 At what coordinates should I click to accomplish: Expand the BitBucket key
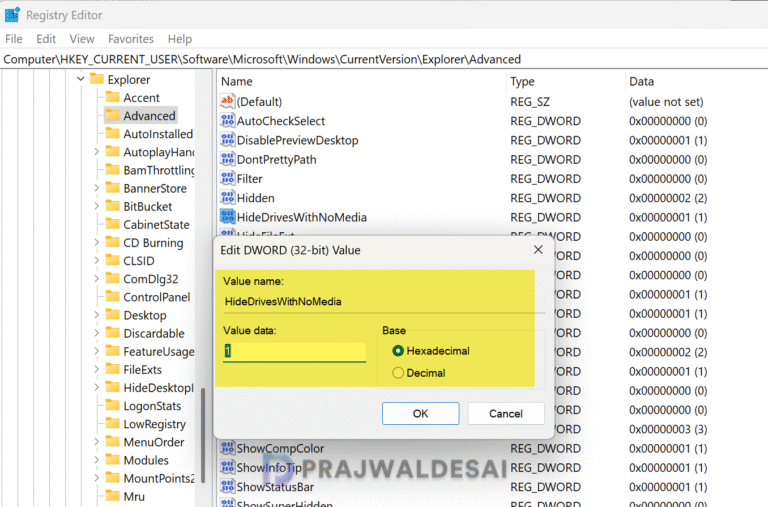(x=96, y=206)
